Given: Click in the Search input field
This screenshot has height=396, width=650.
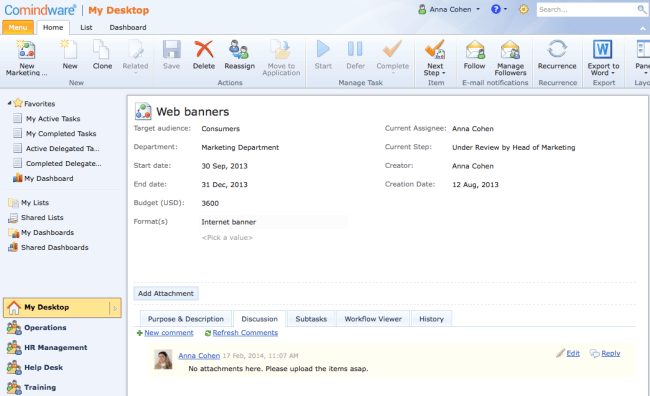Looking at the screenshot, I should (587, 10).
